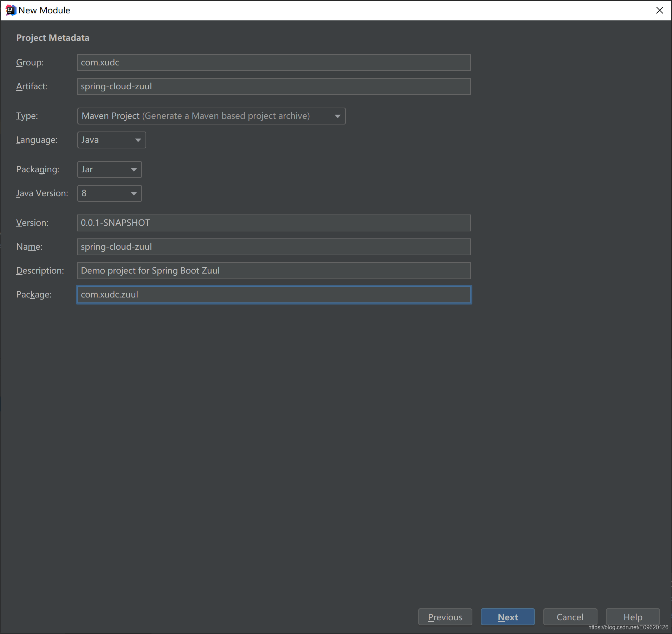Click the Language label

37,140
